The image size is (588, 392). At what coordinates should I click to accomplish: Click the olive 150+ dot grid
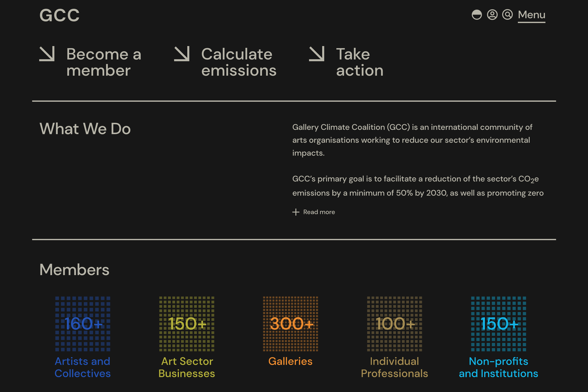pos(187,324)
